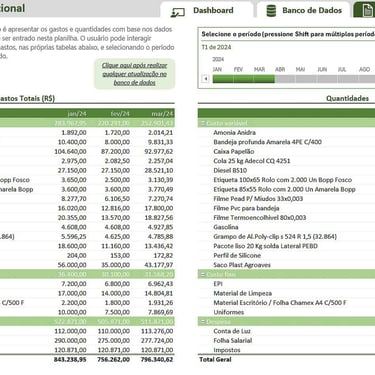Select the 'Amonia Anidra' row label

[x=234, y=133]
